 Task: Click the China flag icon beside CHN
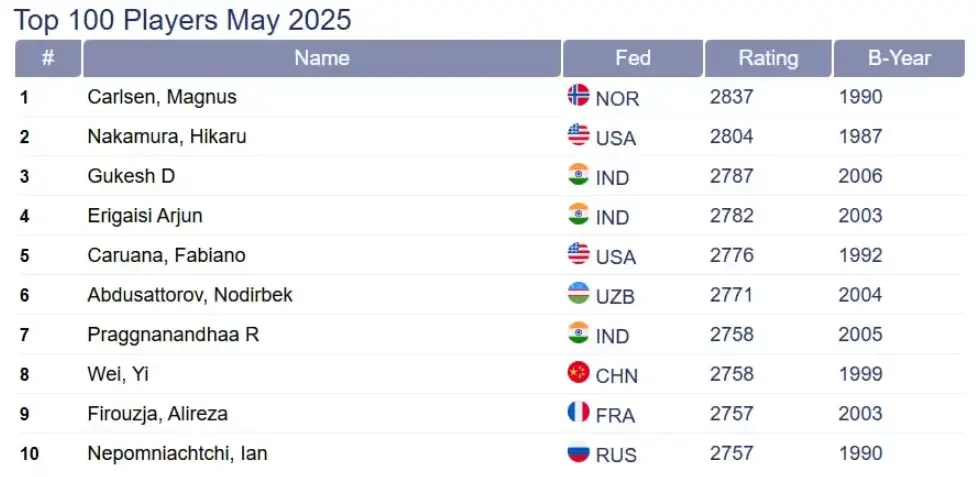pyautogui.click(x=578, y=372)
